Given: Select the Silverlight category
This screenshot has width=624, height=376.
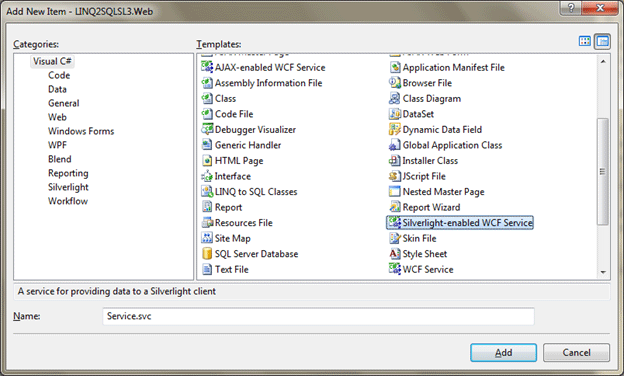Looking at the screenshot, I should (x=68, y=187).
